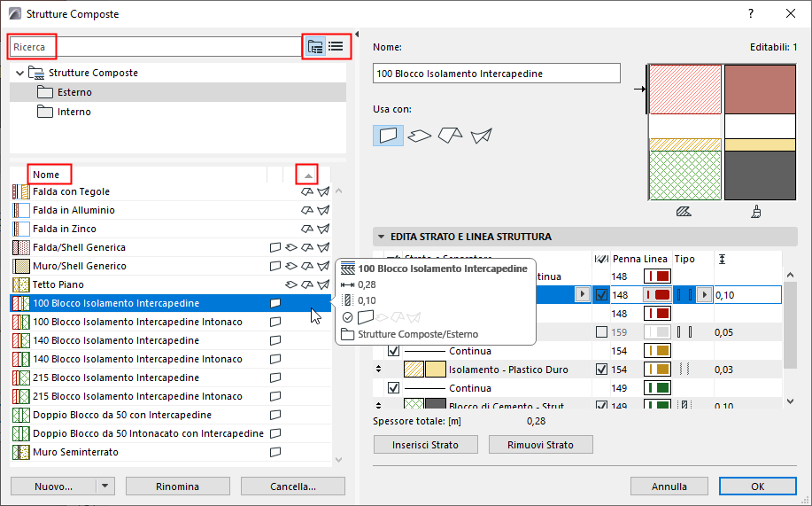Click help question mark icon
Image resolution: width=812 pixels, height=506 pixels.
(751, 13)
